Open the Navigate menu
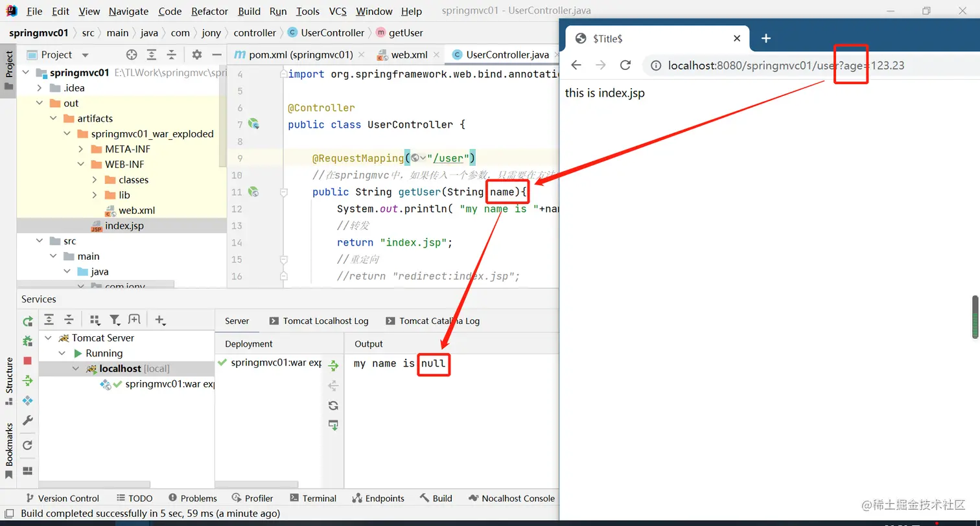The height and width of the screenshot is (526, 980). pyautogui.click(x=128, y=12)
